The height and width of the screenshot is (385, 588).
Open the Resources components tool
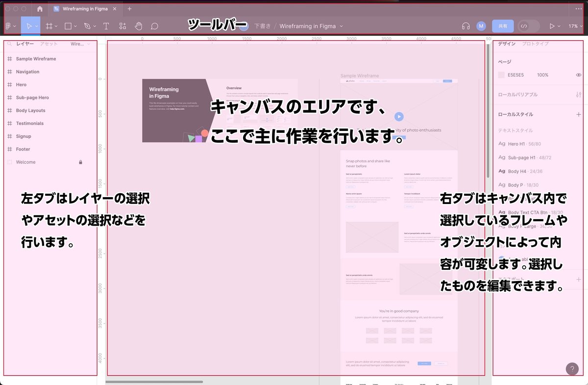[122, 26]
